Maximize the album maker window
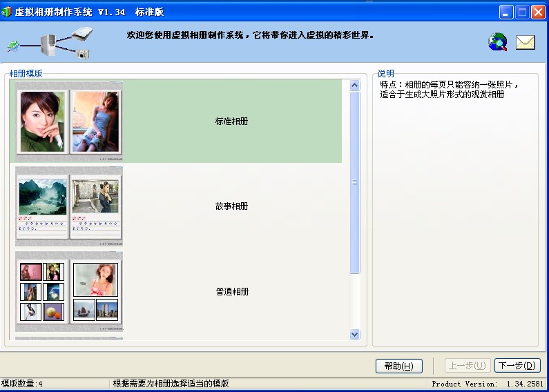The width and height of the screenshot is (549, 392). coord(522,12)
